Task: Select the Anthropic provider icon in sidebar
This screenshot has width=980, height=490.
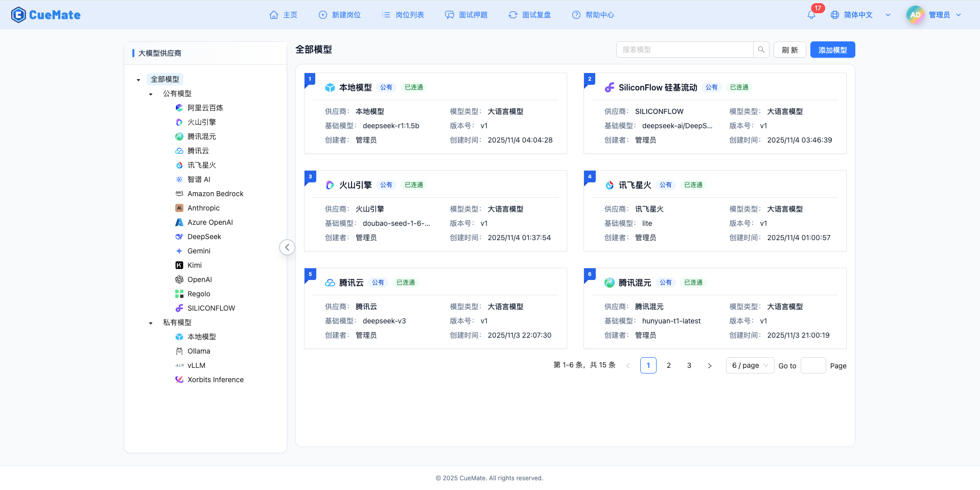Action: click(179, 208)
